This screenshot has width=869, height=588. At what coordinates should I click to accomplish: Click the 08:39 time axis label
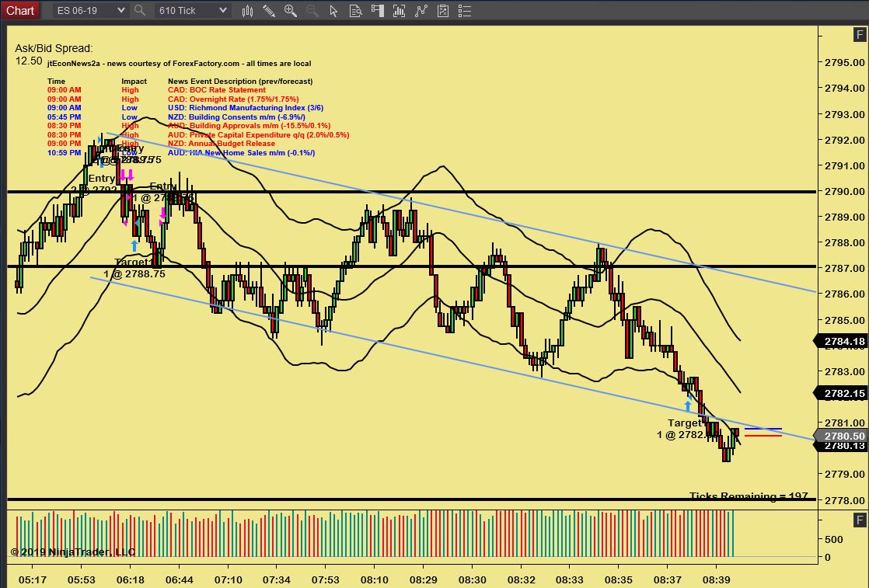click(x=716, y=579)
